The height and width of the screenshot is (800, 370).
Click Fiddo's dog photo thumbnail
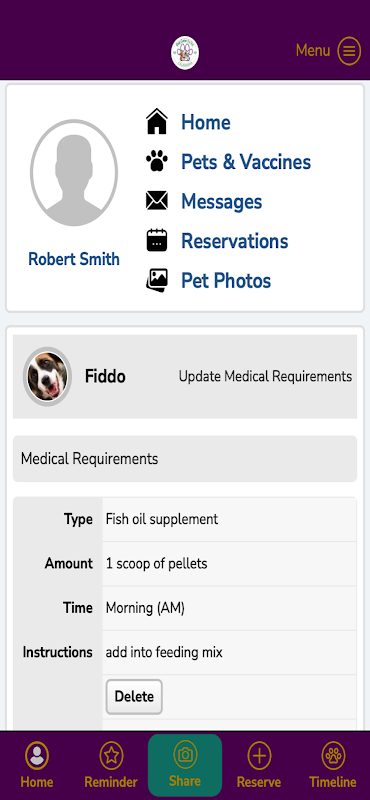click(x=47, y=377)
